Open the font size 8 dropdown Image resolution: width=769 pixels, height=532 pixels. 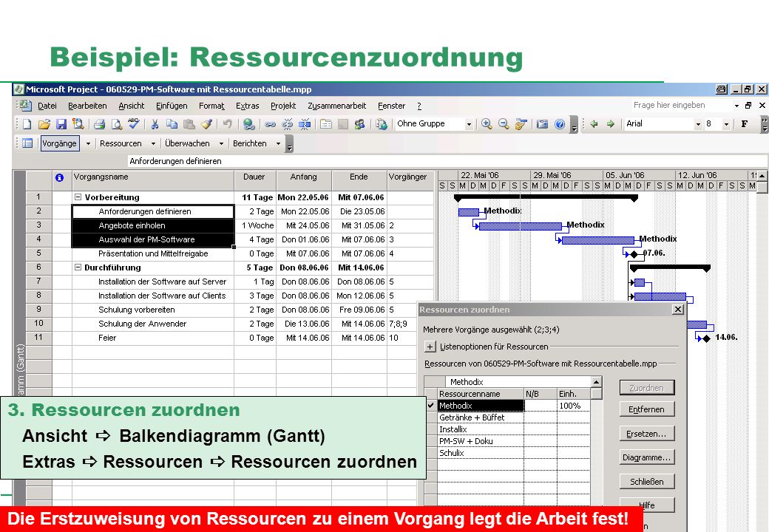pos(726,124)
